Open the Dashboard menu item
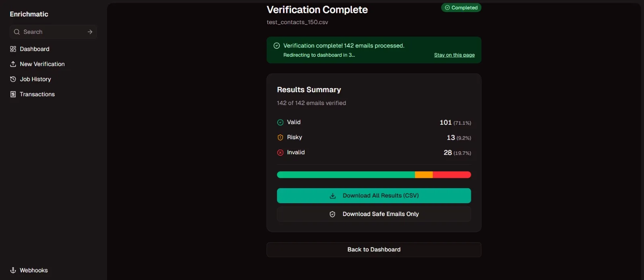Viewport: 644px width, 280px height. (x=35, y=49)
